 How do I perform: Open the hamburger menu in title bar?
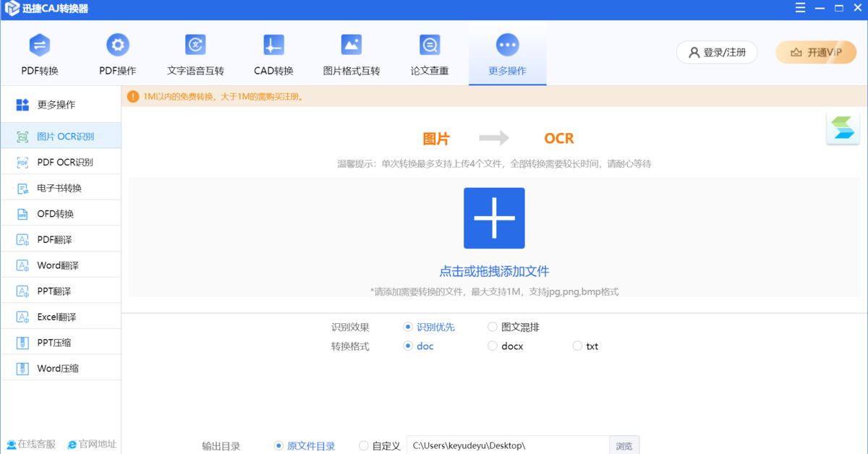click(x=799, y=8)
